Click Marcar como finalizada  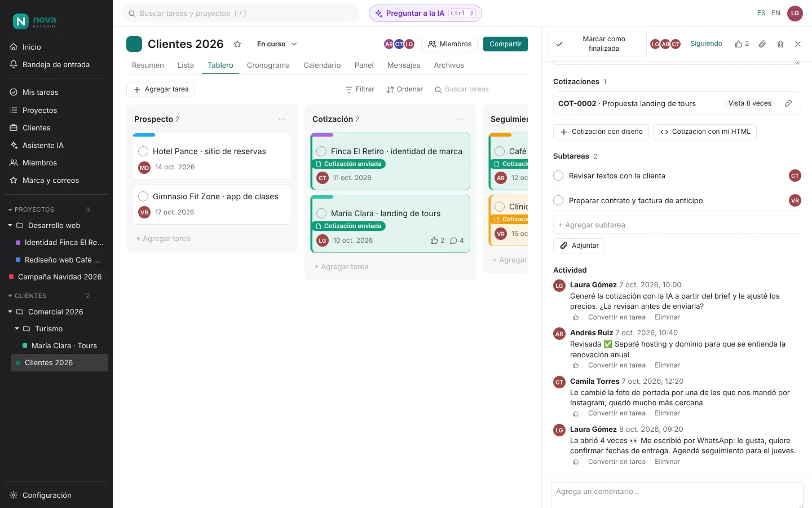click(x=598, y=44)
